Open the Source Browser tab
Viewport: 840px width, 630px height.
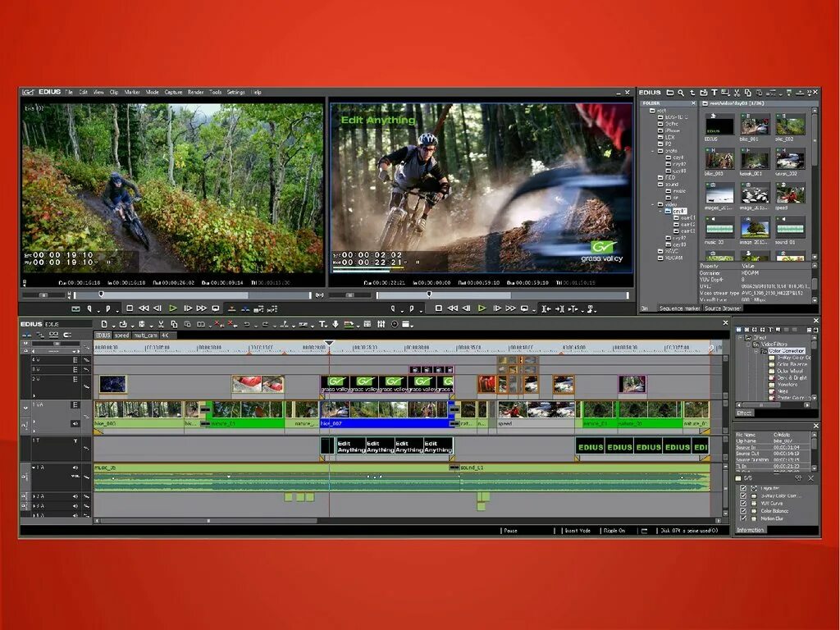[722, 308]
